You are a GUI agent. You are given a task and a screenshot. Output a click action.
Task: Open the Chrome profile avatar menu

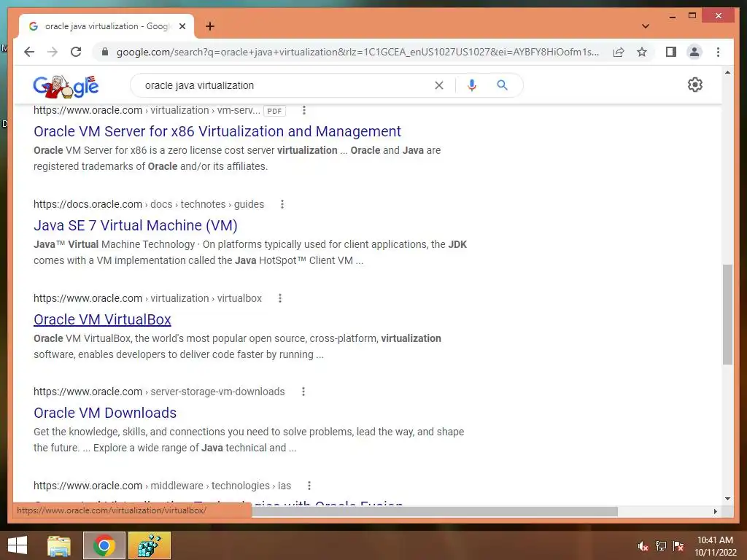pos(694,52)
